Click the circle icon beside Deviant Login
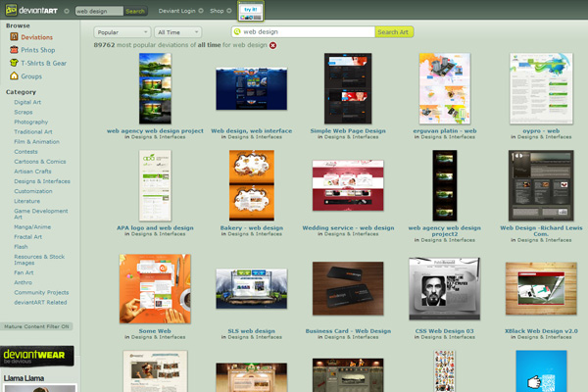588x392 pixels. 201,11
